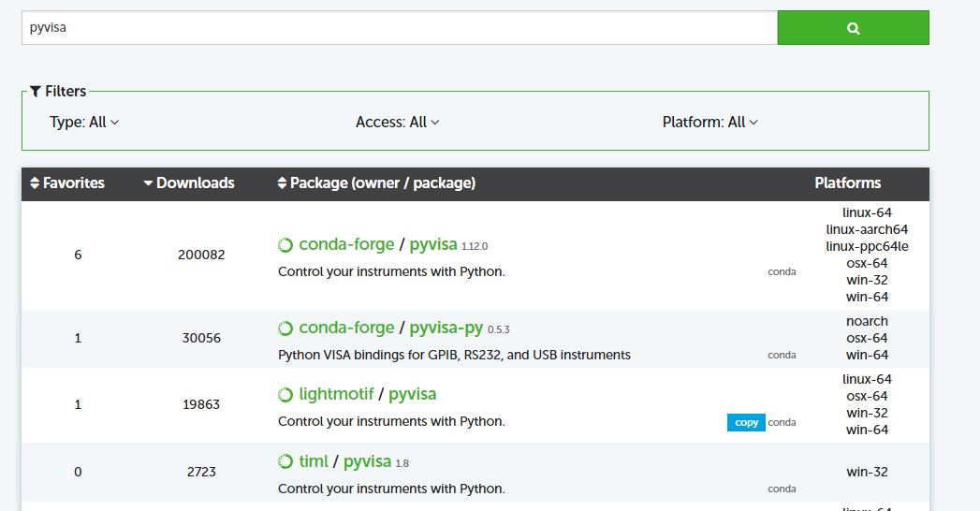
Task: Open the timl owner link
Action: 314,461
